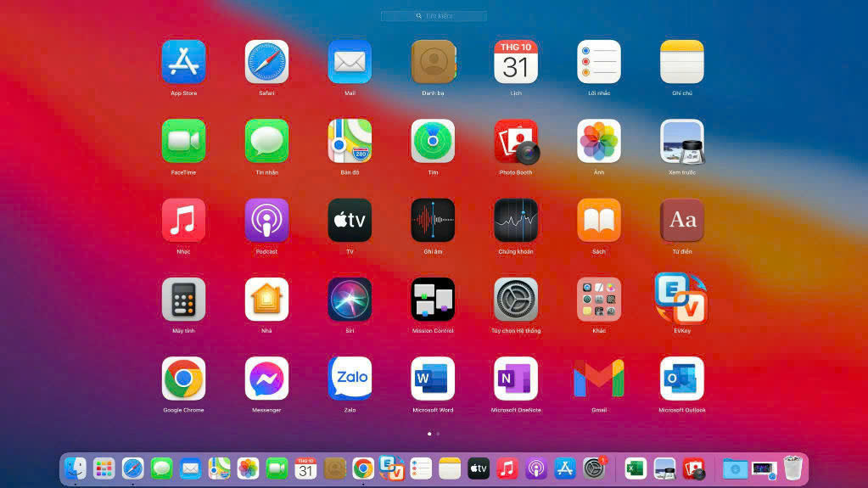
Task: Launch FaceTime from the Launchpad grid
Action: point(184,141)
